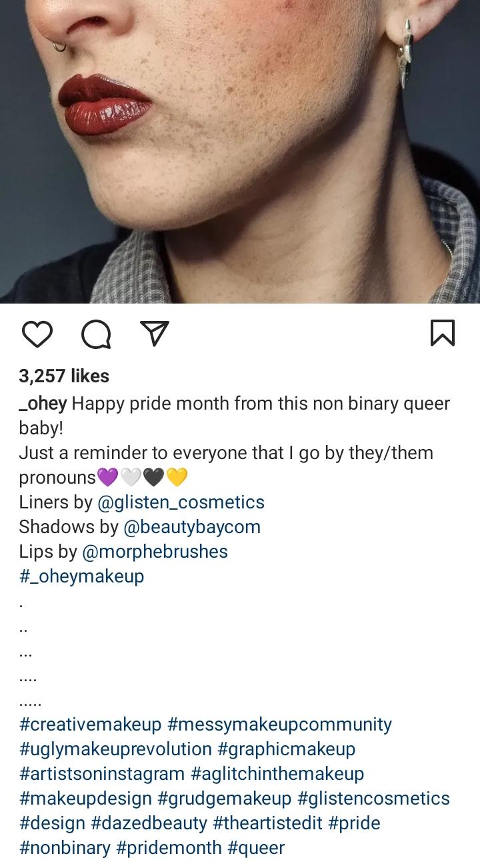Tap the #creativemakeup hashtag
The width and height of the screenshot is (480, 868).
90,725
